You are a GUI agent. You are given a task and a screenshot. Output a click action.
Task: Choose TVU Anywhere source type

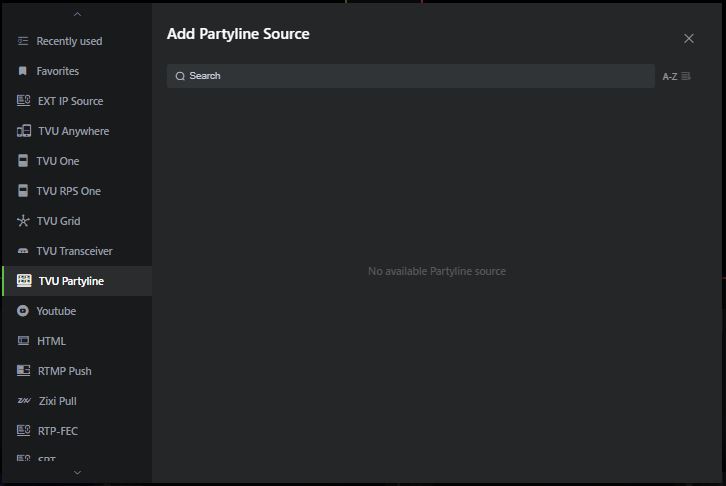tap(77, 131)
